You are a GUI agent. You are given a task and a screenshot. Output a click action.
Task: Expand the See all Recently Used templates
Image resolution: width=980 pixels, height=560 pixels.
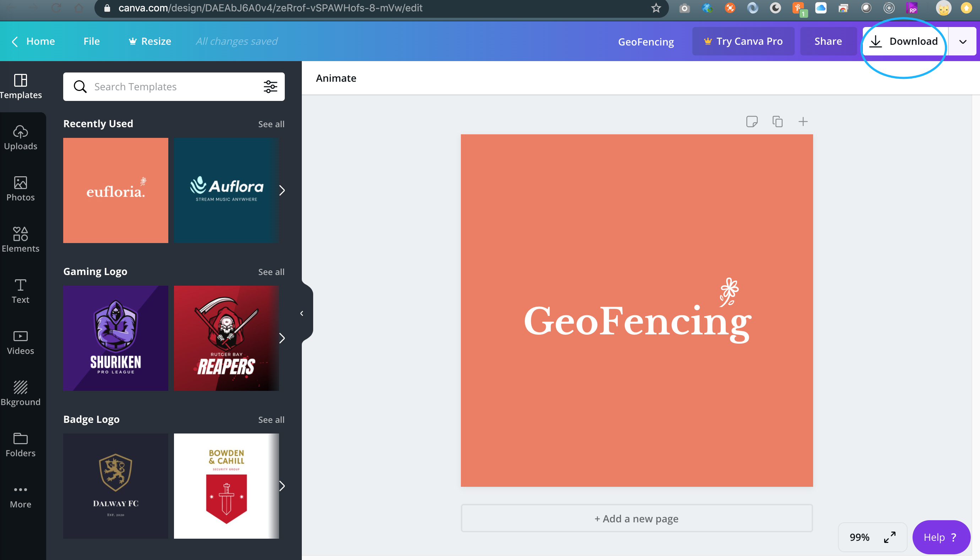[271, 123]
